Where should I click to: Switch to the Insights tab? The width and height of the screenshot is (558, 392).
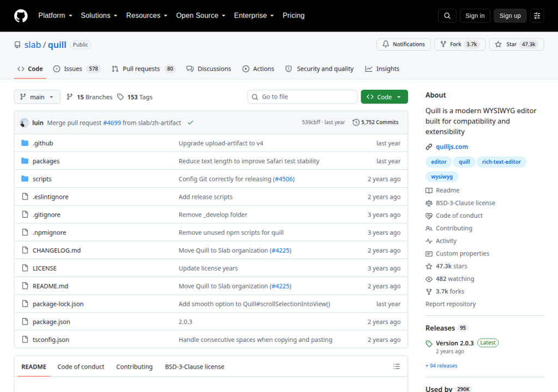tap(382, 69)
